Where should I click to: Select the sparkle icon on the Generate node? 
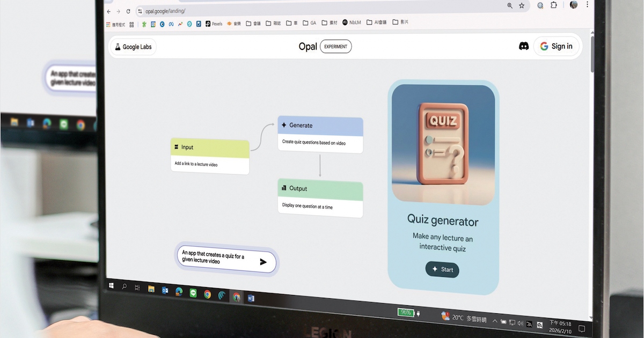coord(283,125)
